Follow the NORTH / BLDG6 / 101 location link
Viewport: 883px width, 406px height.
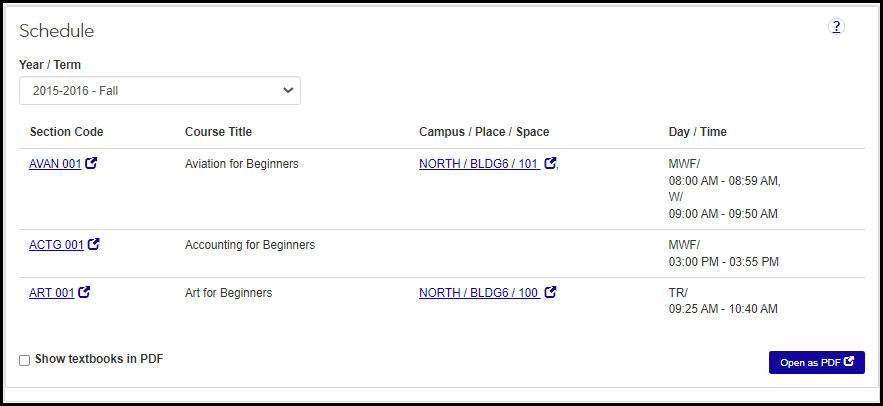479,164
